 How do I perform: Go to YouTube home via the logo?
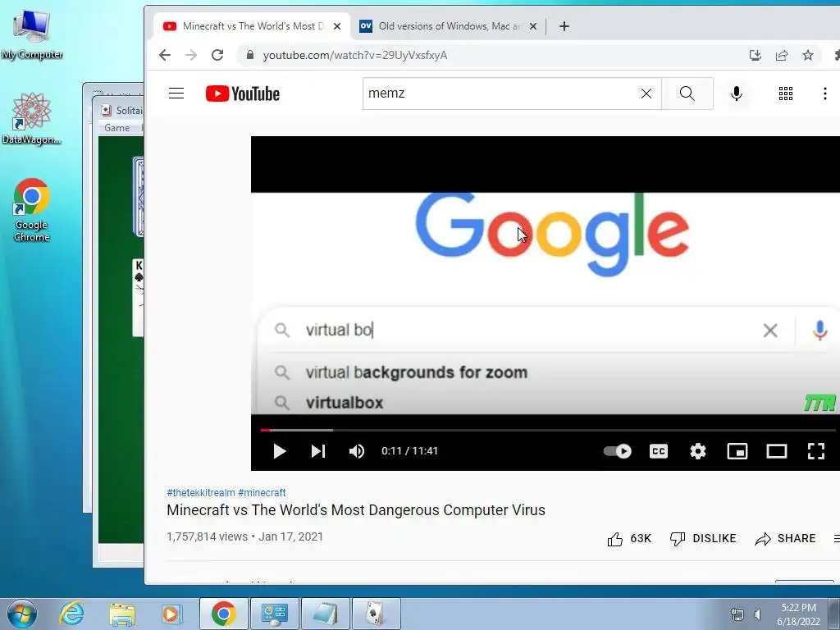[243, 94]
